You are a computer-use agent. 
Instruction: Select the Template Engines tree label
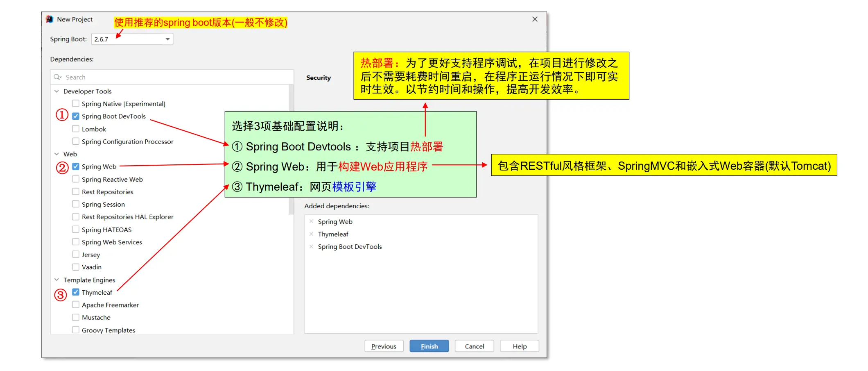click(x=89, y=280)
